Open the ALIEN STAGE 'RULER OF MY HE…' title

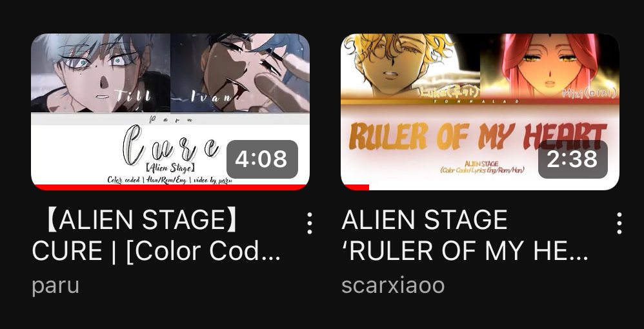(x=465, y=235)
